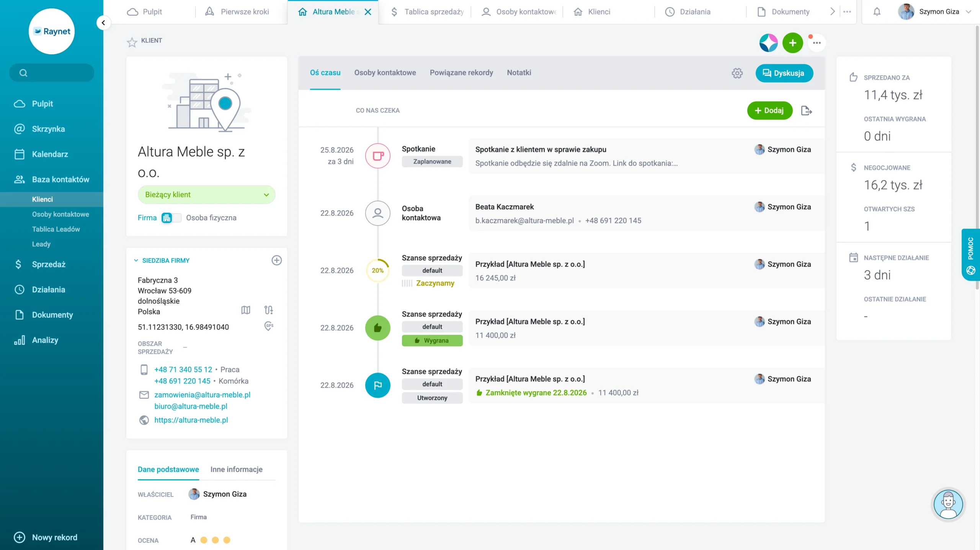This screenshot has height=550, width=980.
Task: Click the Osoba kontaktowa timeline icon
Action: [x=377, y=213]
